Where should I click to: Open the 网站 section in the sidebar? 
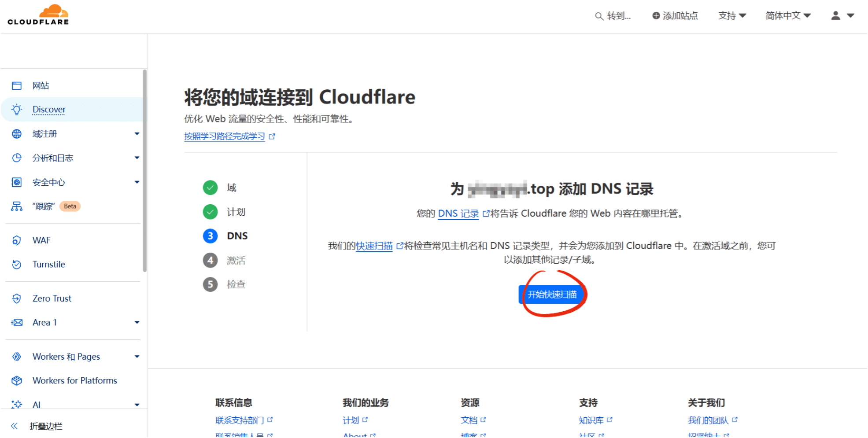click(42, 85)
